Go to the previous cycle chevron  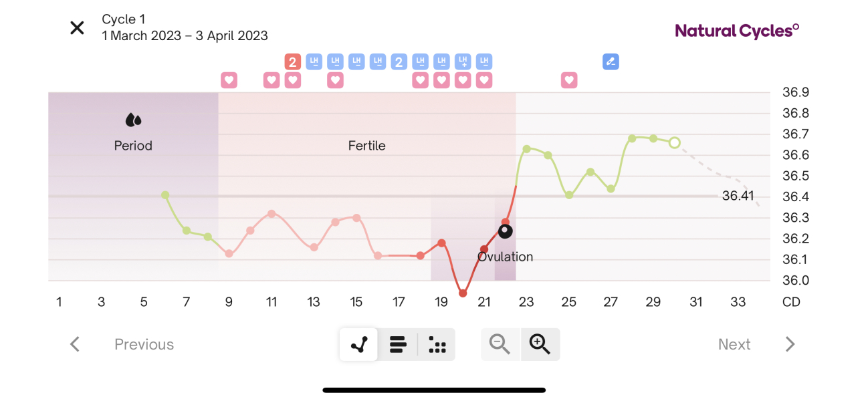(75, 344)
